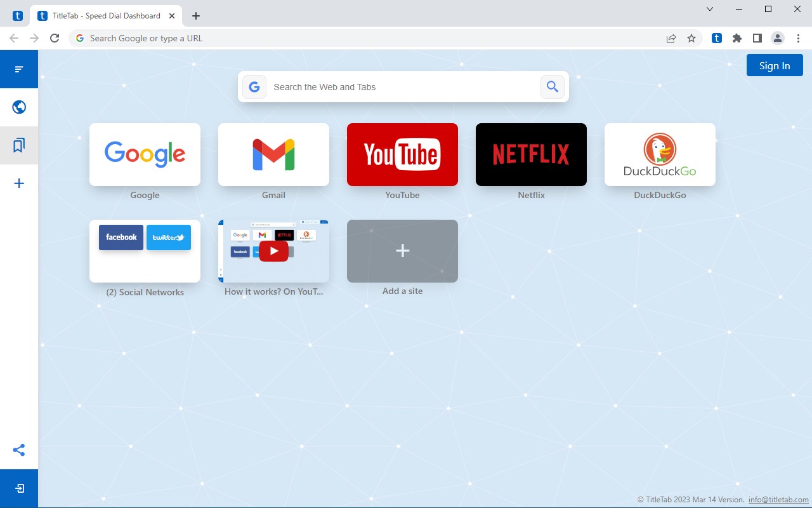Image resolution: width=812 pixels, height=508 pixels.
Task: Reload the page
Action: [x=55, y=38]
